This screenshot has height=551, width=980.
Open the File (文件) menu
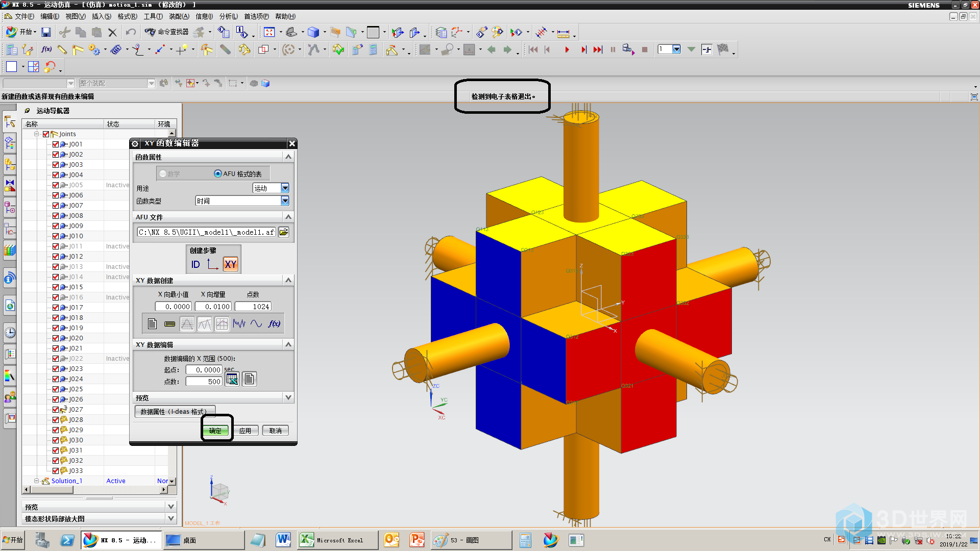(x=24, y=16)
